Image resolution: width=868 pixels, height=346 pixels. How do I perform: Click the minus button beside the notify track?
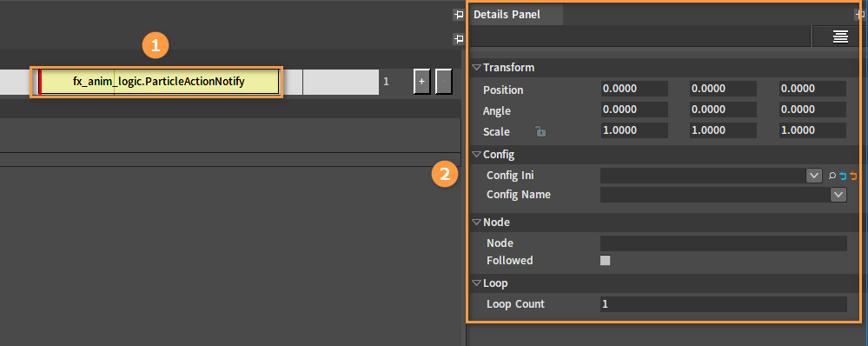tap(443, 82)
